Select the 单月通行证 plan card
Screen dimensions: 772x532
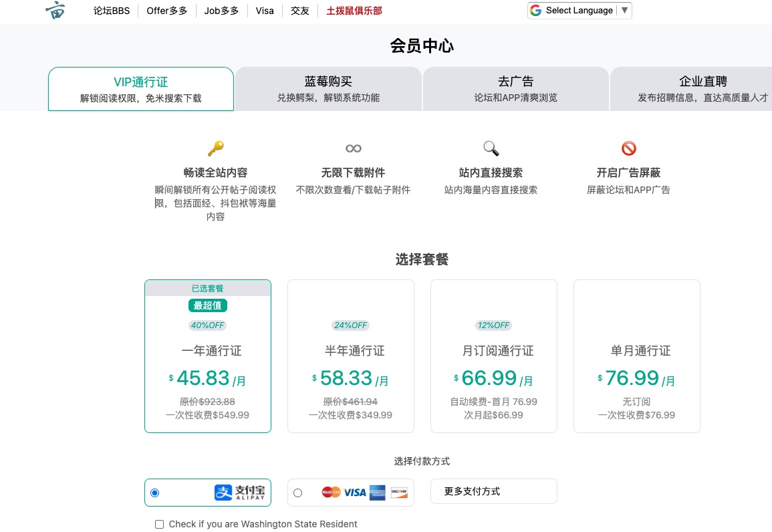tap(636, 356)
